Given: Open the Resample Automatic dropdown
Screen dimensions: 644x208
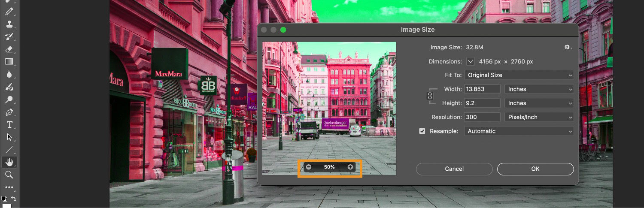Looking at the screenshot, I should (x=519, y=131).
